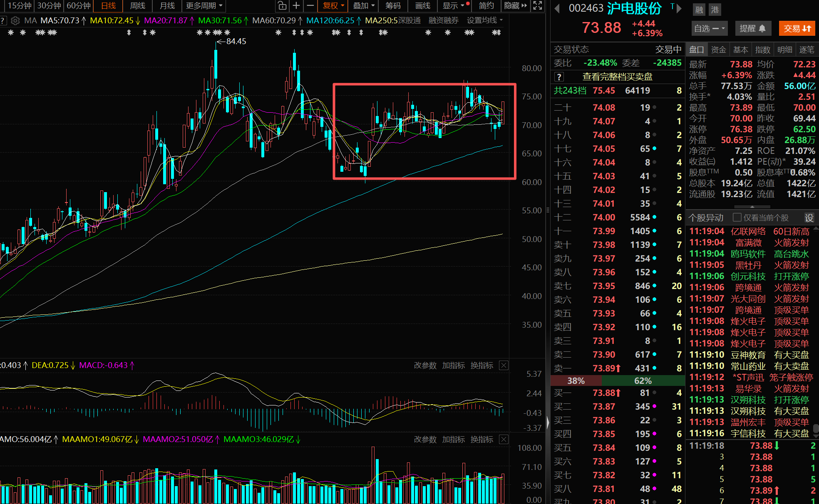Open 复权 adjustment dropdown
819x504 pixels.
click(x=333, y=6)
